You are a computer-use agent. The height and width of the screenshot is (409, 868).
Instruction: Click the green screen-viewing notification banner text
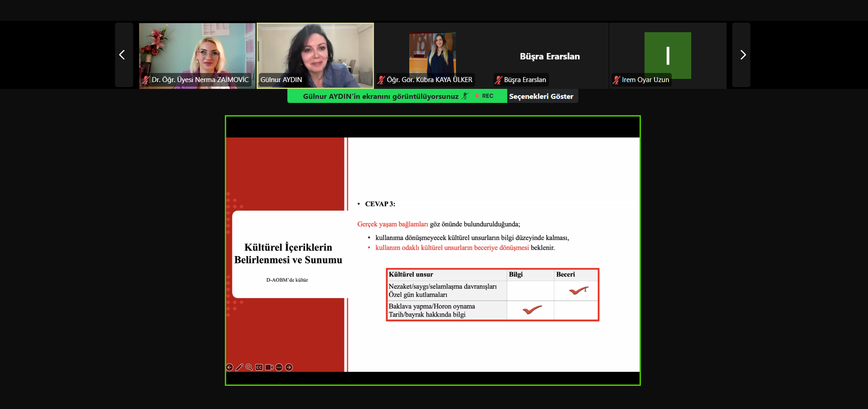point(380,96)
